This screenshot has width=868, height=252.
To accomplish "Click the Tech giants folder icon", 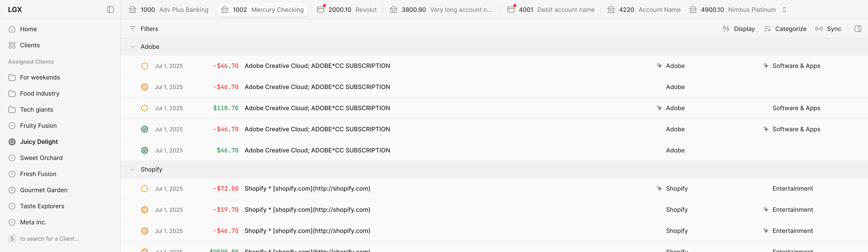I will pyautogui.click(x=12, y=110).
